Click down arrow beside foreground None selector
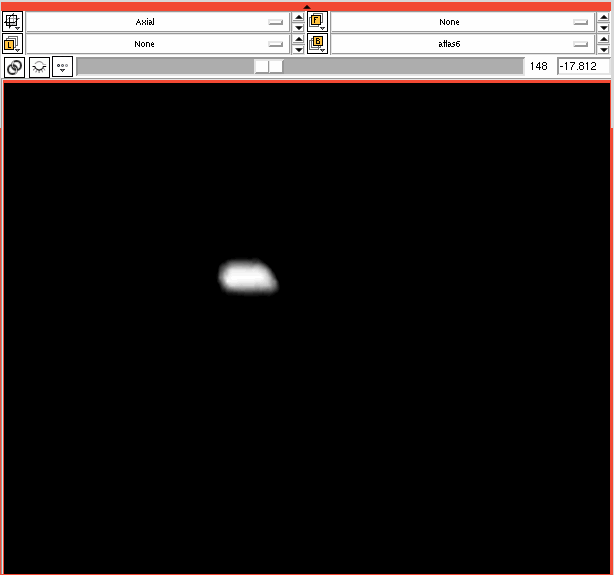 (603, 27)
